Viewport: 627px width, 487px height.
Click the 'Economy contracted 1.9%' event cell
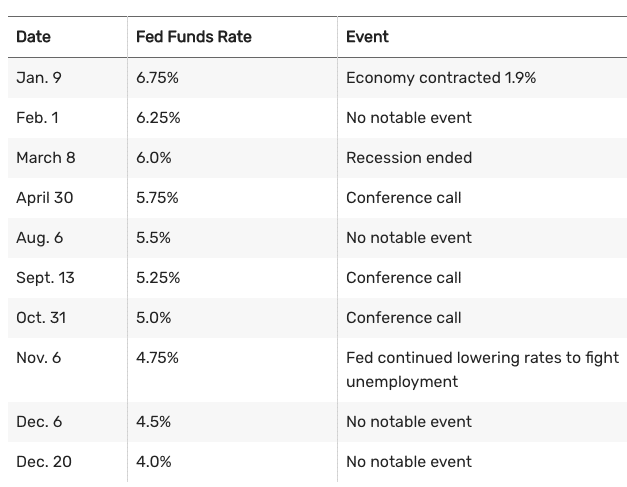tap(441, 77)
